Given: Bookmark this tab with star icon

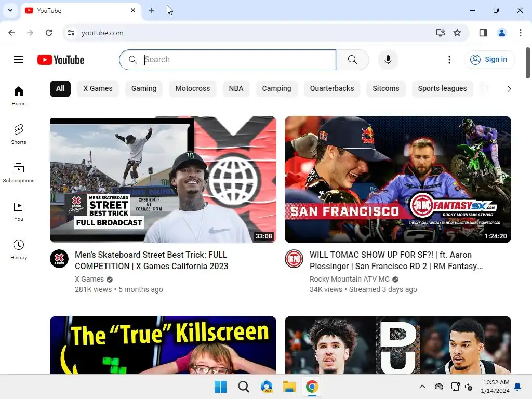Looking at the screenshot, I should coord(457,33).
